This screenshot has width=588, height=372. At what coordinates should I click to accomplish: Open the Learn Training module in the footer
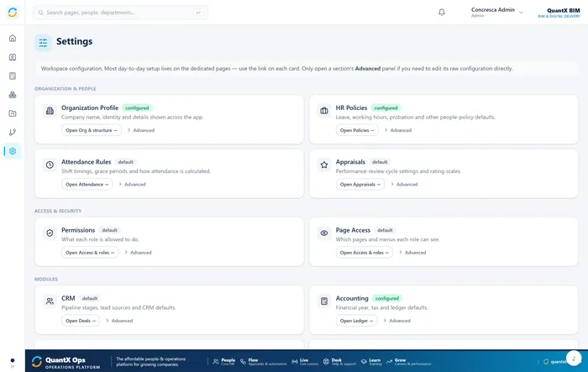371,361
